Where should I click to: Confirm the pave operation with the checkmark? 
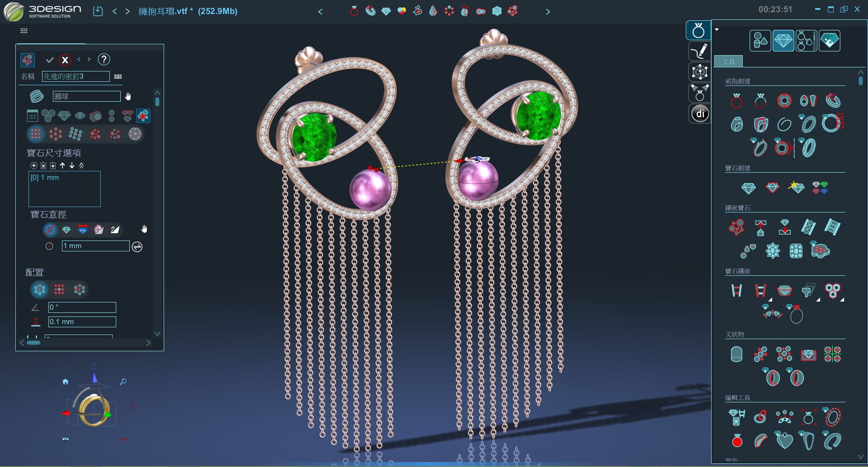[x=50, y=60]
